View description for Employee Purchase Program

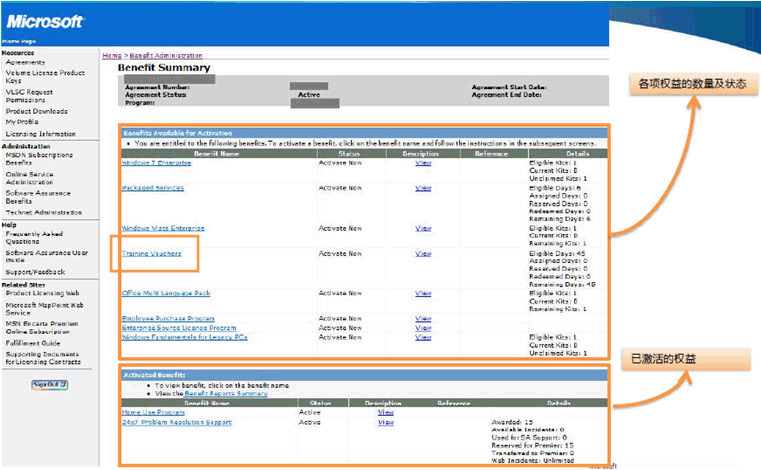(x=423, y=319)
